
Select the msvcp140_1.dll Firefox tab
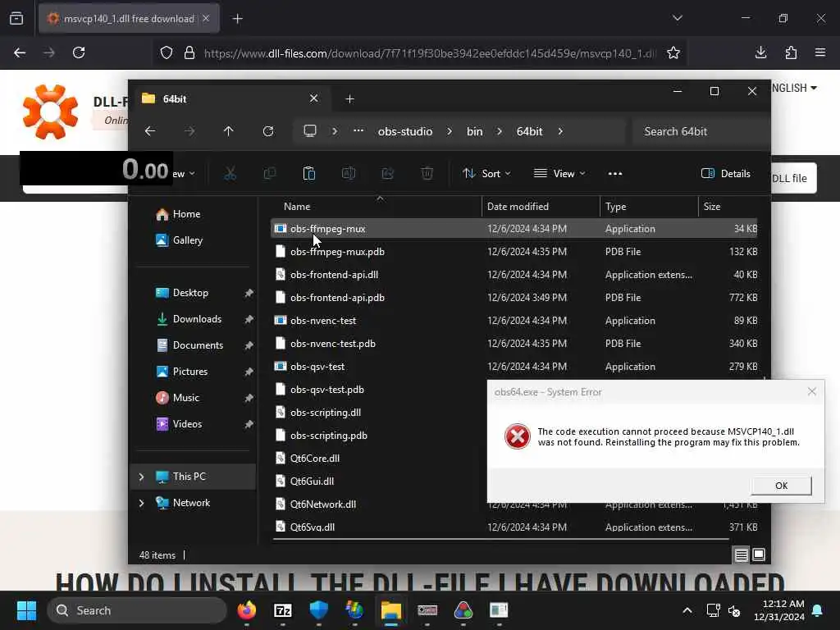[129, 19]
